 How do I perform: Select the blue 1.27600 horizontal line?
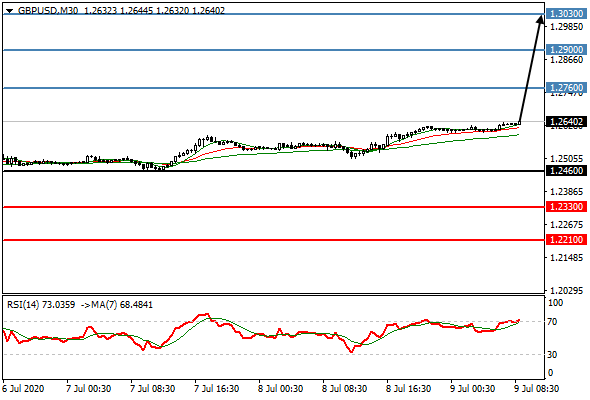point(274,88)
